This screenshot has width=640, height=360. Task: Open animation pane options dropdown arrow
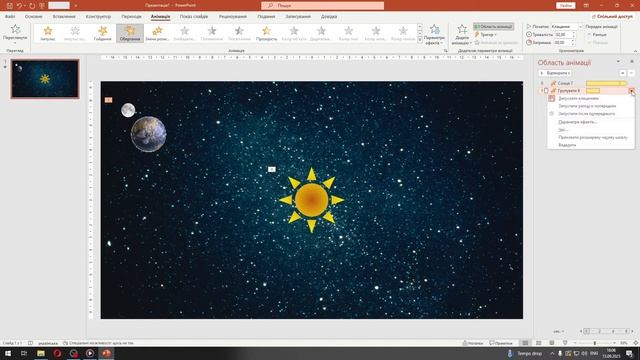[618, 62]
